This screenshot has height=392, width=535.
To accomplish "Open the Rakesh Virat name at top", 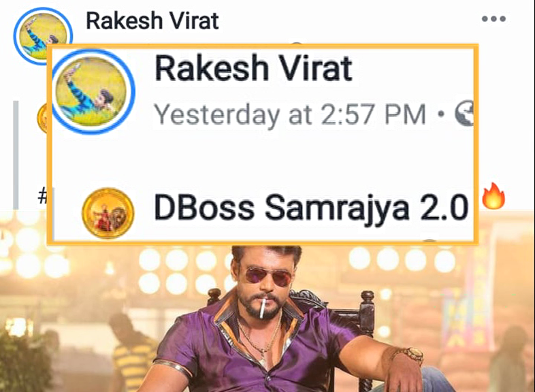I will 152,21.
